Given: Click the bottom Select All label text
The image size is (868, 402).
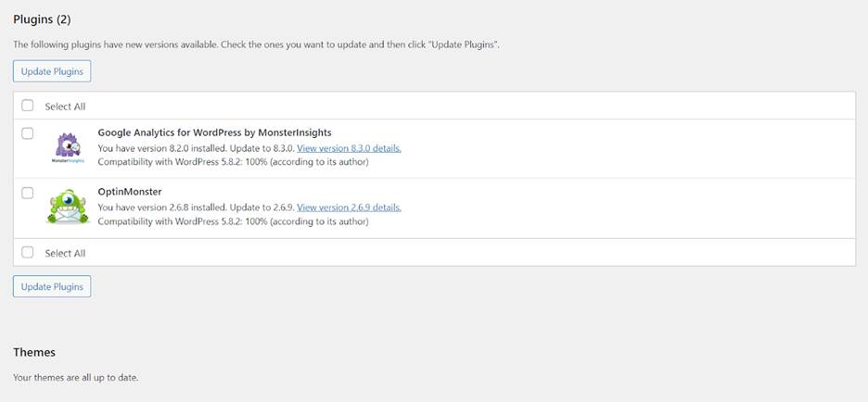Looking at the screenshot, I should click(65, 253).
